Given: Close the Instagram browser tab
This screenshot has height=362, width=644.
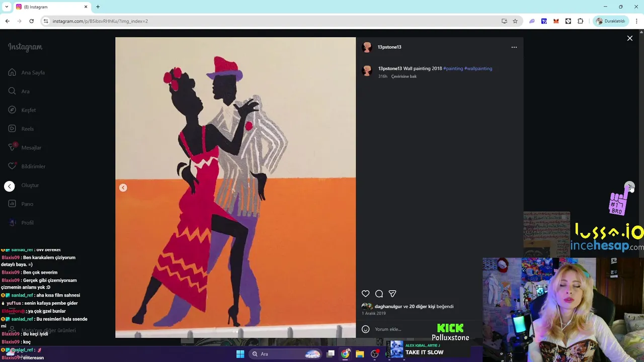Looking at the screenshot, I should coord(86,7).
